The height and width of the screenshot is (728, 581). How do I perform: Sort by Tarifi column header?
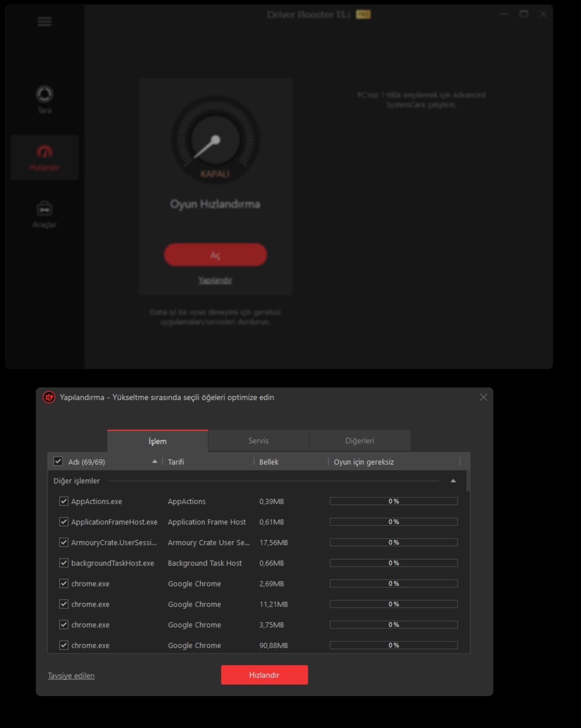click(176, 462)
